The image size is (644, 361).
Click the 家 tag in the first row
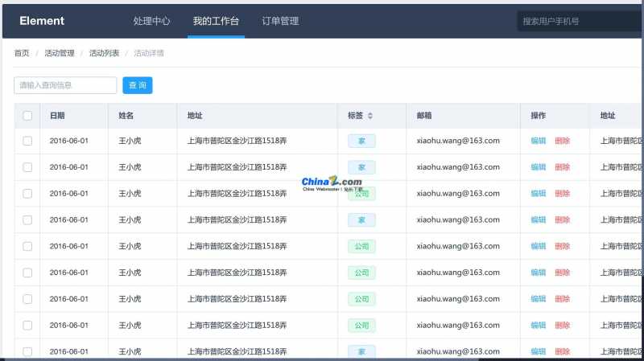[x=361, y=141]
